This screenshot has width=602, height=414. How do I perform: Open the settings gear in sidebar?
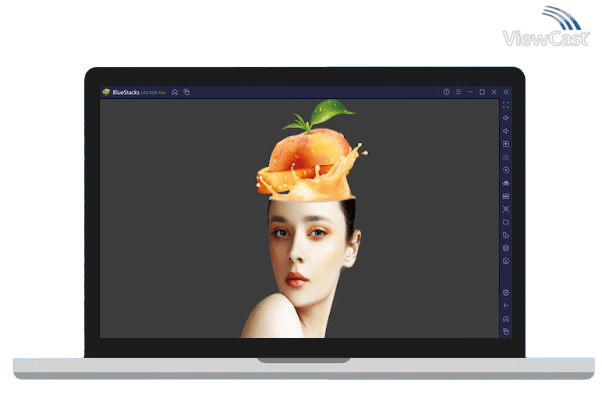[x=506, y=293]
